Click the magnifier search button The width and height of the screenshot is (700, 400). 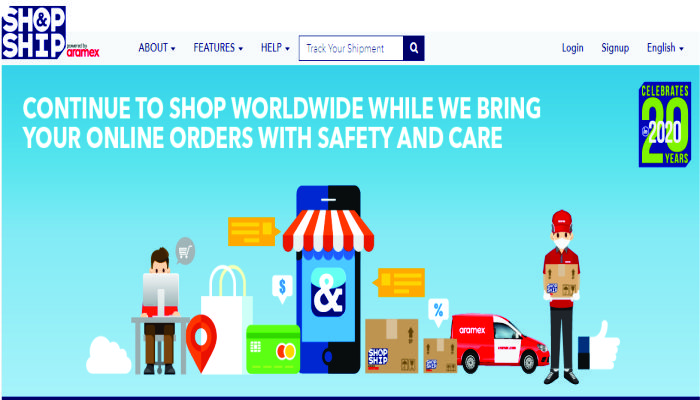414,48
